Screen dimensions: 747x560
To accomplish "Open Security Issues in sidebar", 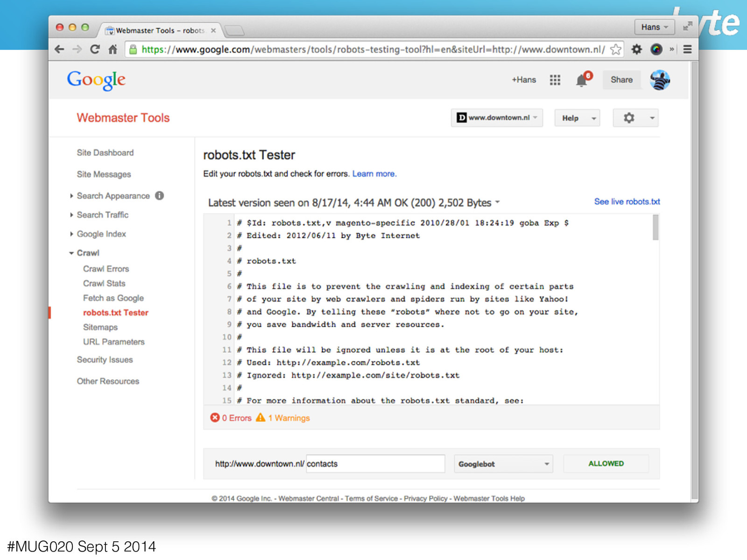I will tap(105, 359).
